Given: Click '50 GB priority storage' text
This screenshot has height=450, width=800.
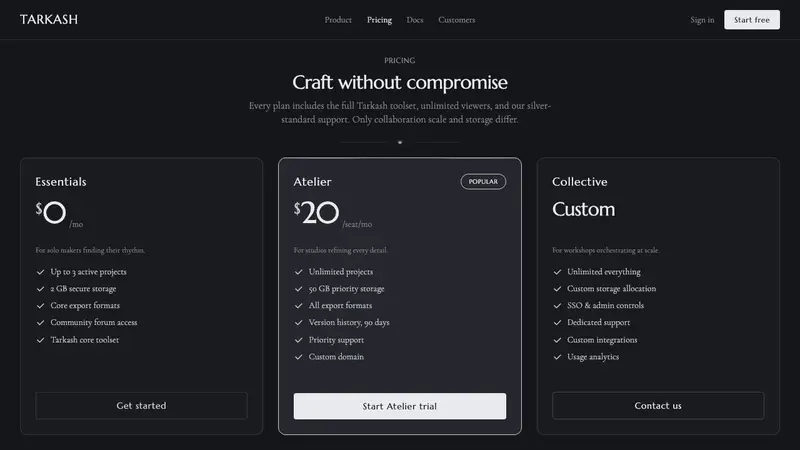Looking at the screenshot, I should click(x=346, y=289).
